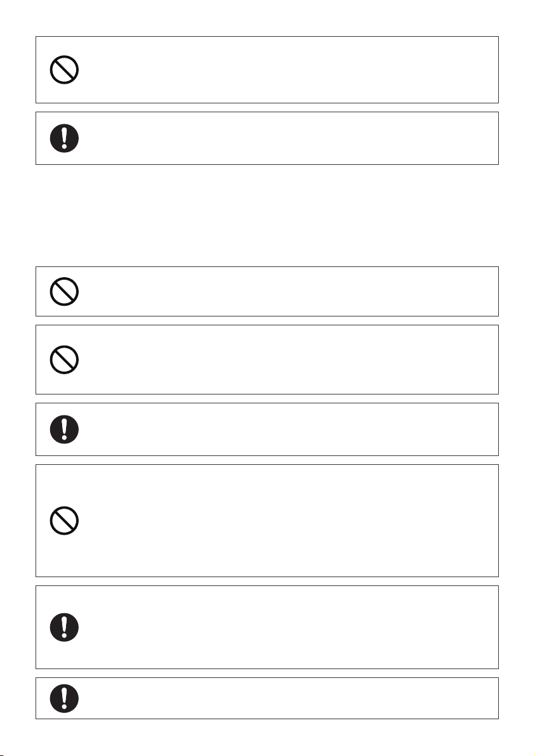
Task: Click blank content area of the seventh box
Action: click(289, 627)
